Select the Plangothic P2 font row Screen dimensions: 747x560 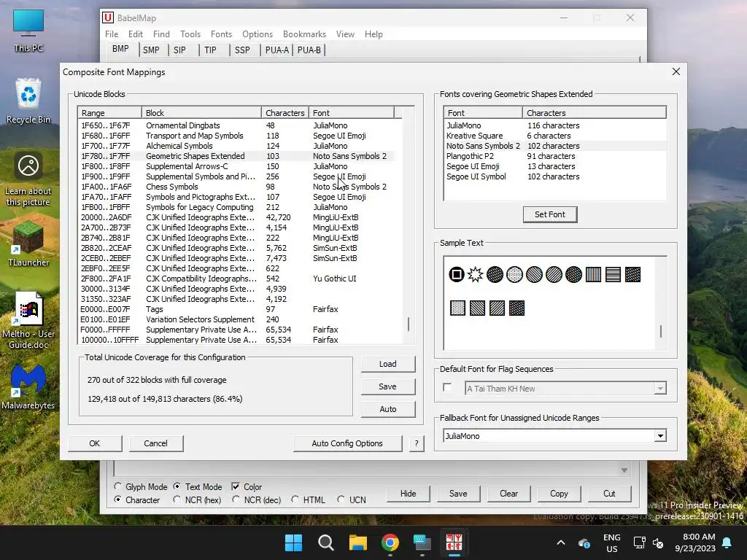tap(554, 156)
